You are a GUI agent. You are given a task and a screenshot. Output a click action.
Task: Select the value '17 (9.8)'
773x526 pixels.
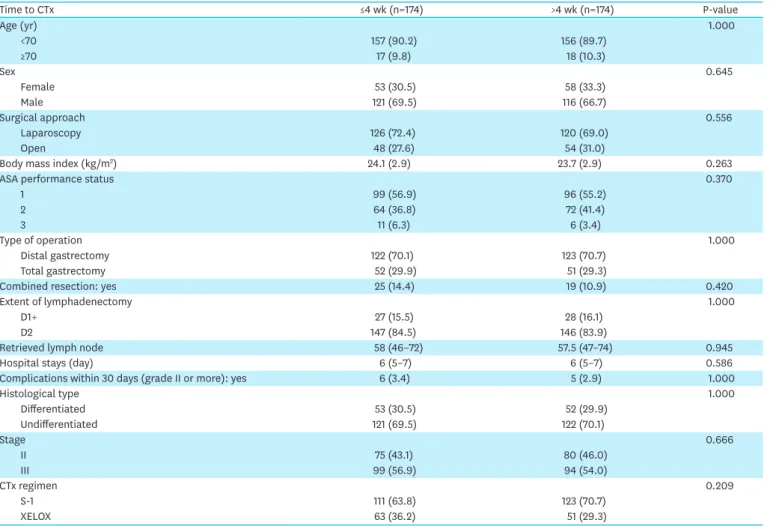point(393,56)
